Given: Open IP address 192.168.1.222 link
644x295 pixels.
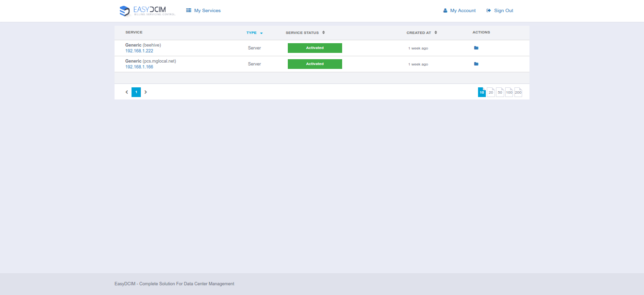Looking at the screenshot, I should point(139,51).
